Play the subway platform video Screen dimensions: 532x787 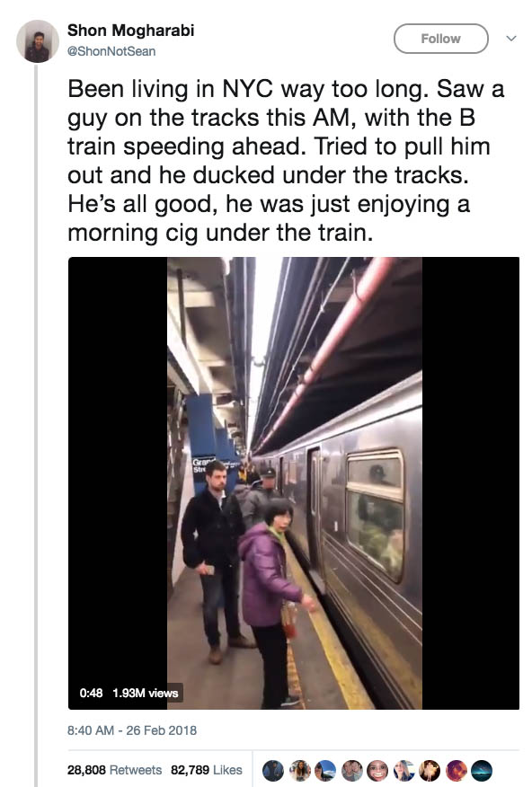pos(294,482)
